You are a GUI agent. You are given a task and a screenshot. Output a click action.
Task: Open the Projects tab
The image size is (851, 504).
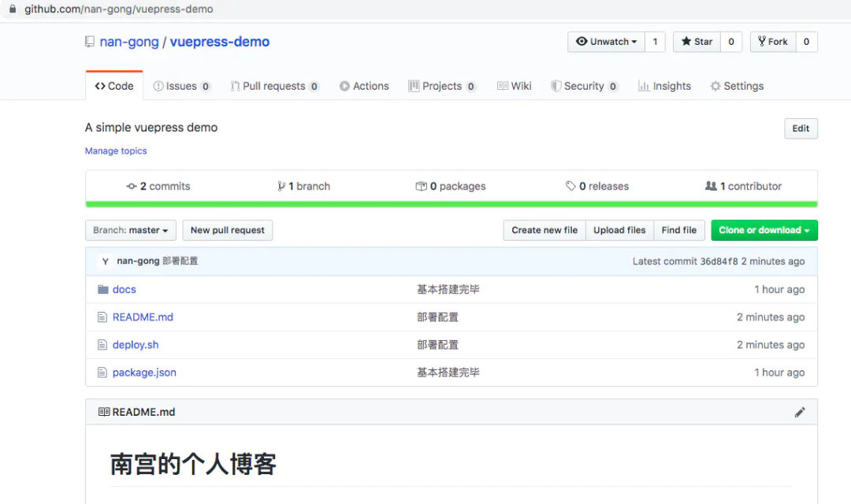point(442,86)
